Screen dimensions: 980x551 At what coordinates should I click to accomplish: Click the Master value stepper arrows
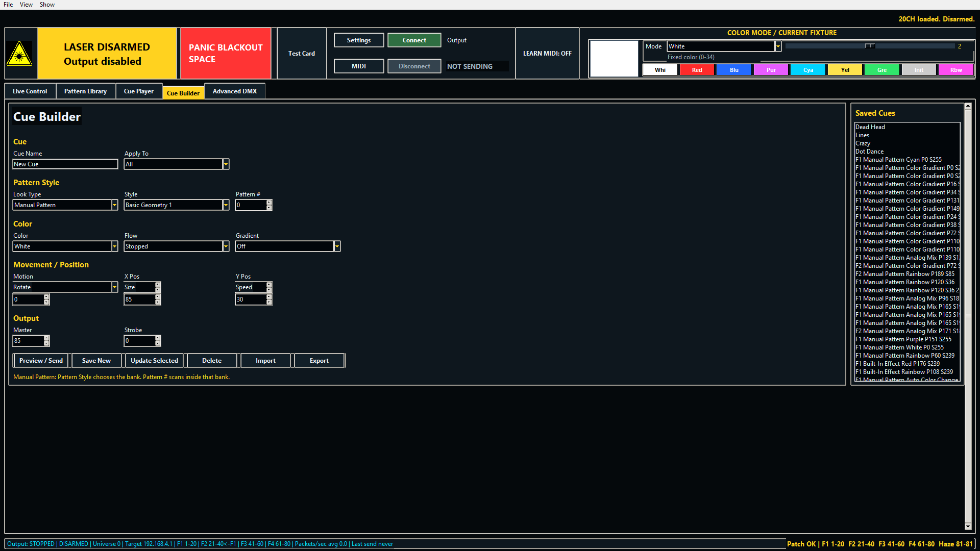tap(46, 341)
